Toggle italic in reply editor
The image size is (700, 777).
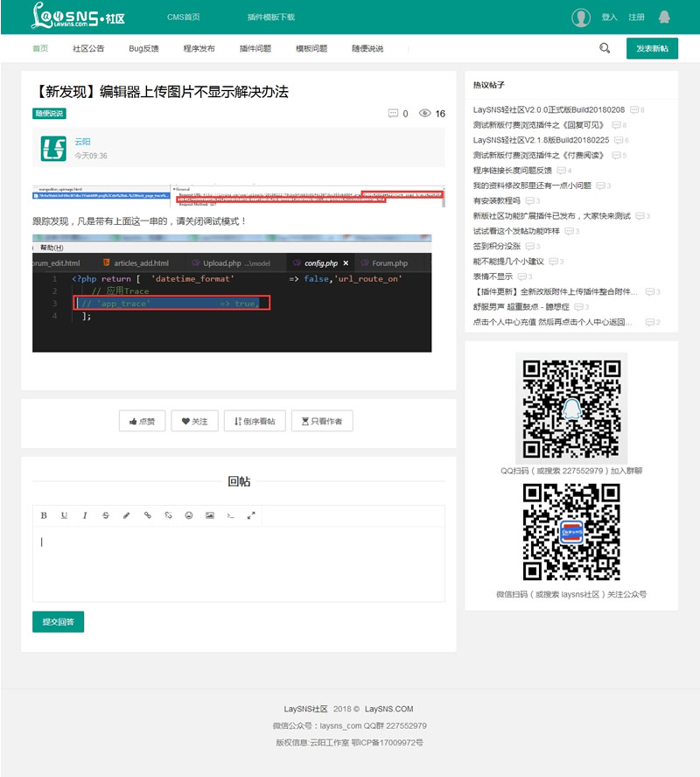[85, 515]
